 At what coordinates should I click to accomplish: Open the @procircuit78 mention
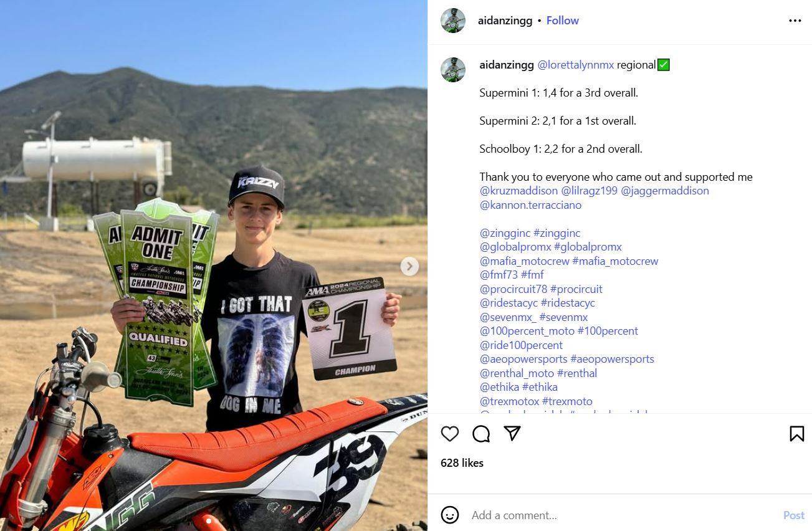pos(513,289)
